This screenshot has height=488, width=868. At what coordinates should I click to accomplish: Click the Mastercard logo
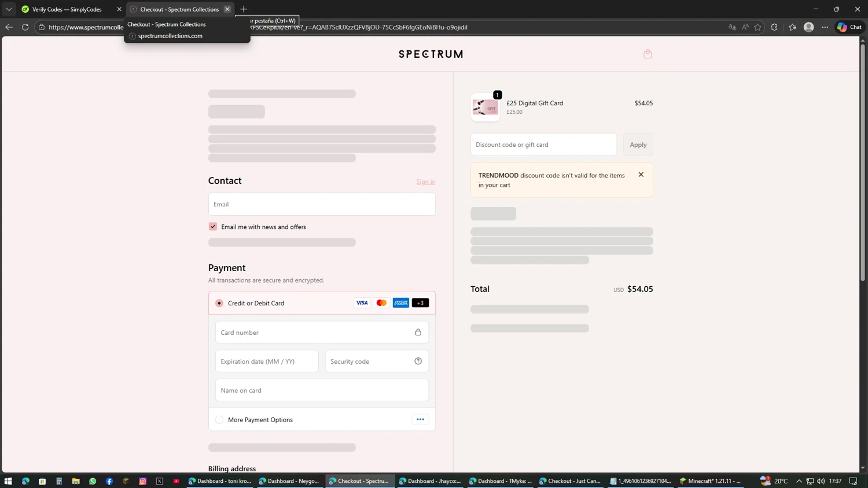[x=381, y=303]
